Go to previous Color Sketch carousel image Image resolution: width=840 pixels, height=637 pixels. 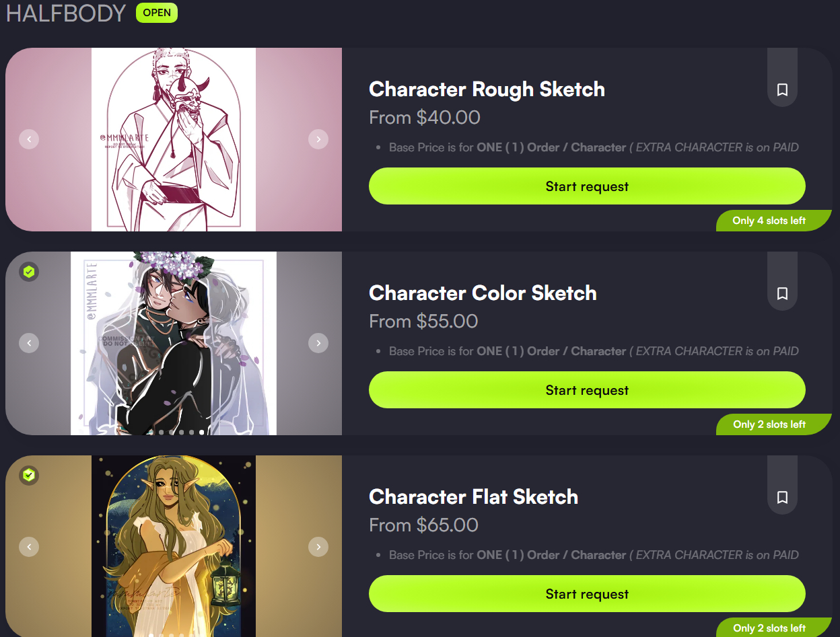tap(29, 343)
